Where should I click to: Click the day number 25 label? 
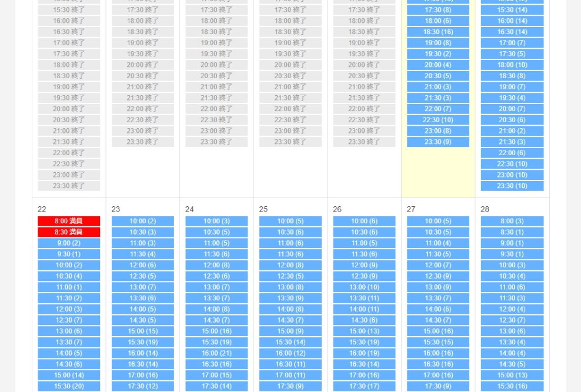263,209
